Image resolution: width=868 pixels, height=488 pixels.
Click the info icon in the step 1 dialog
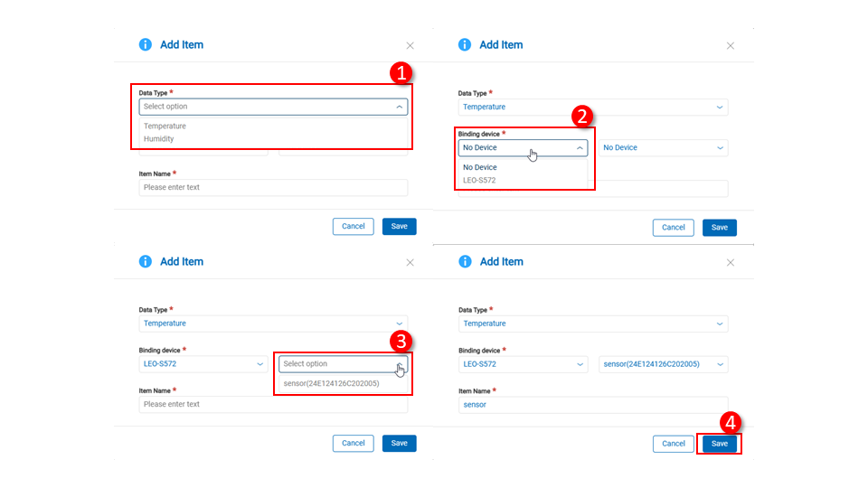(145, 44)
